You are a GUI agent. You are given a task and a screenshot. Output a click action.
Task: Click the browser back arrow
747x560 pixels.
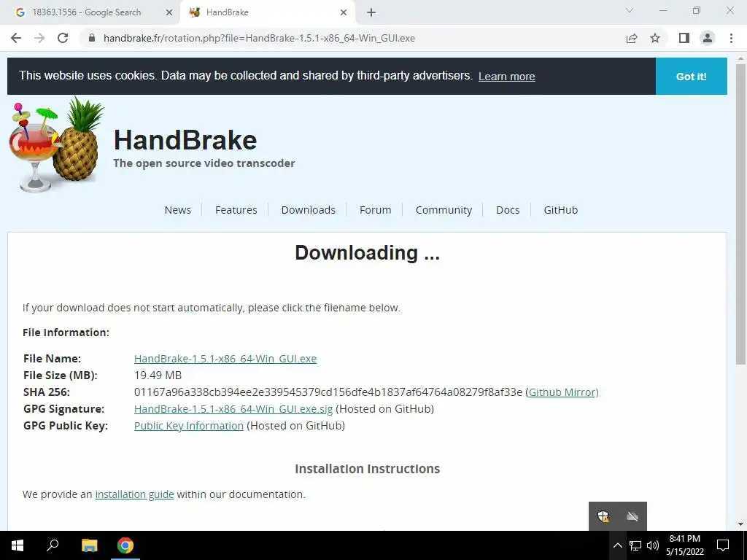click(16, 38)
